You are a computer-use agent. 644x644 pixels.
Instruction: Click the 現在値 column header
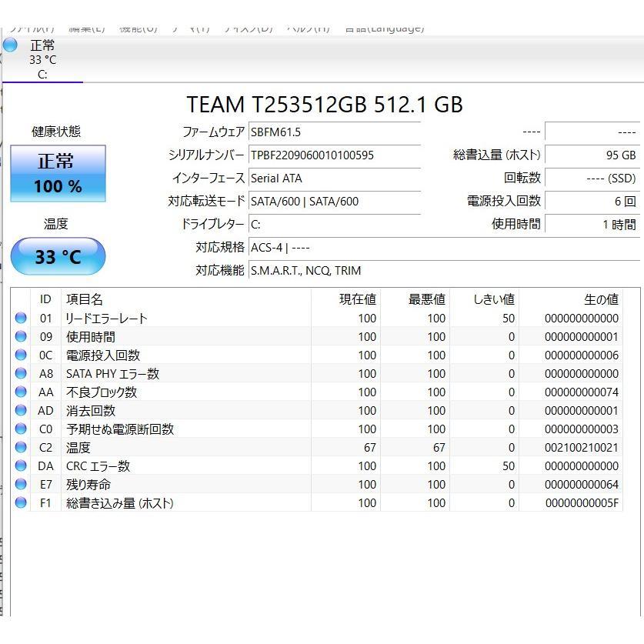(x=345, y=299)
